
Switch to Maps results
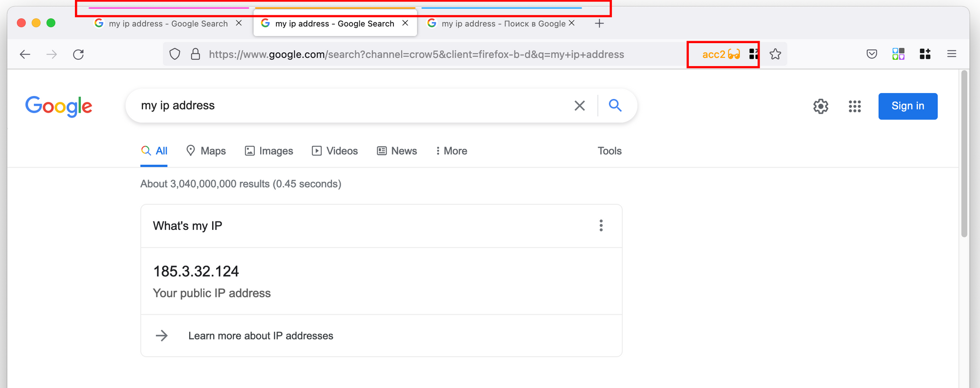pos(206,151)
